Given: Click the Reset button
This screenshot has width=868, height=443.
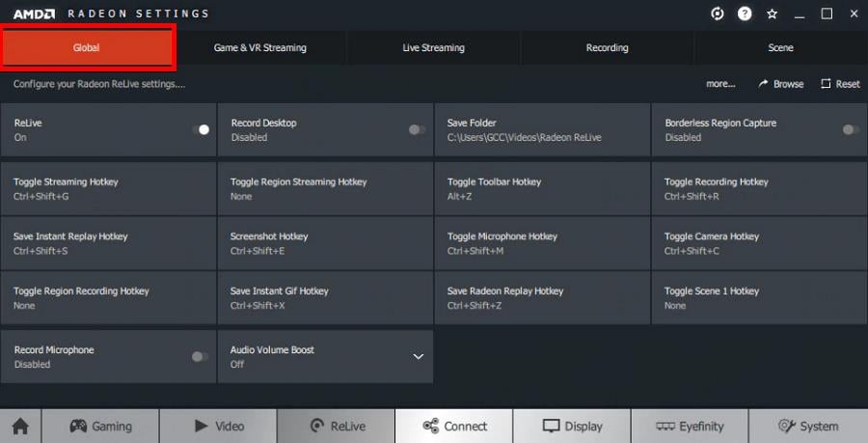Looking at the screenshot, I should (840, 84).
